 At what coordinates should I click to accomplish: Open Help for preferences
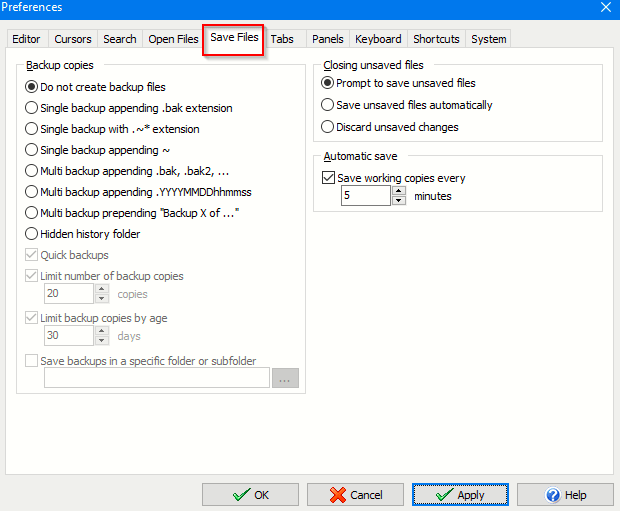point(565,494)
